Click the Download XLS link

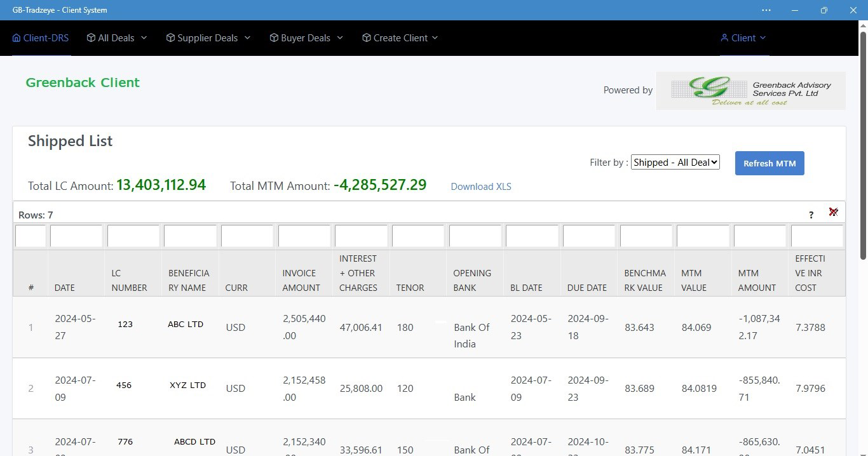coord(481,187)
